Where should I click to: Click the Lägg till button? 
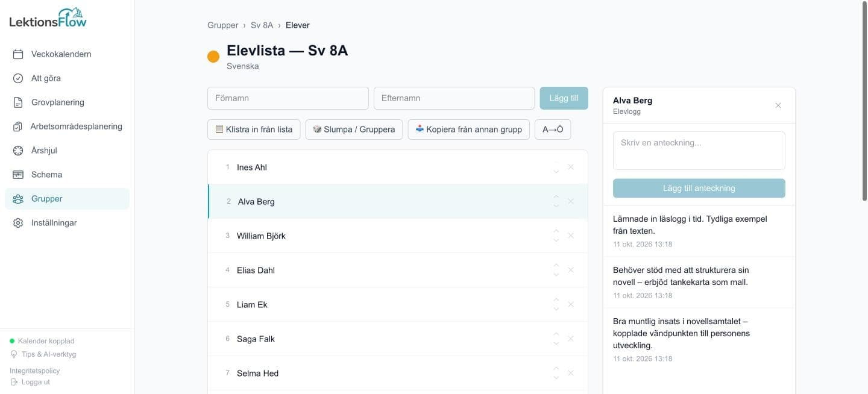[x=564, y=98]
